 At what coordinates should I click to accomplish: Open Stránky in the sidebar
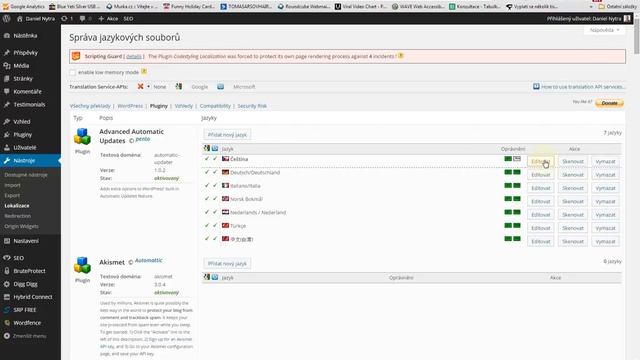(x=23, y=78)
